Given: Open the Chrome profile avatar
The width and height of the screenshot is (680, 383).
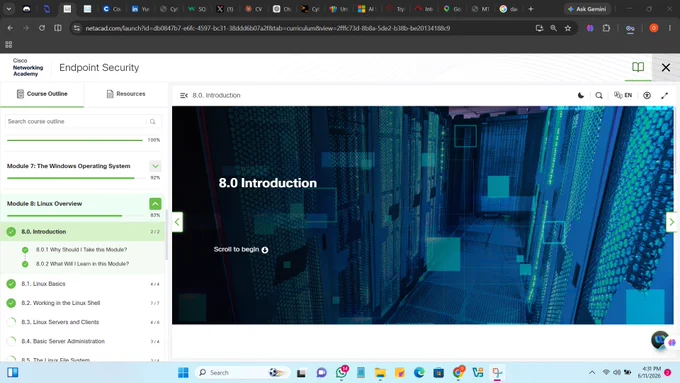Looking at the screenshot, I should (654, 28).
